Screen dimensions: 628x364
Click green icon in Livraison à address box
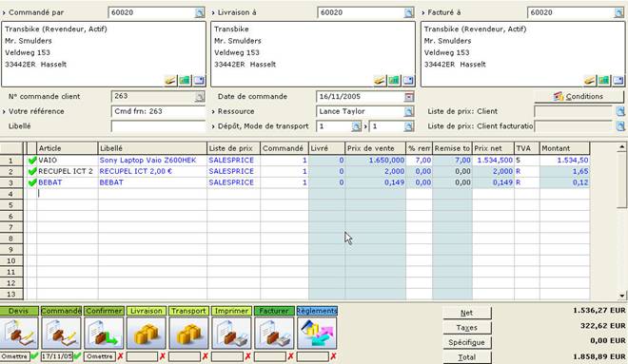(394, 81)
